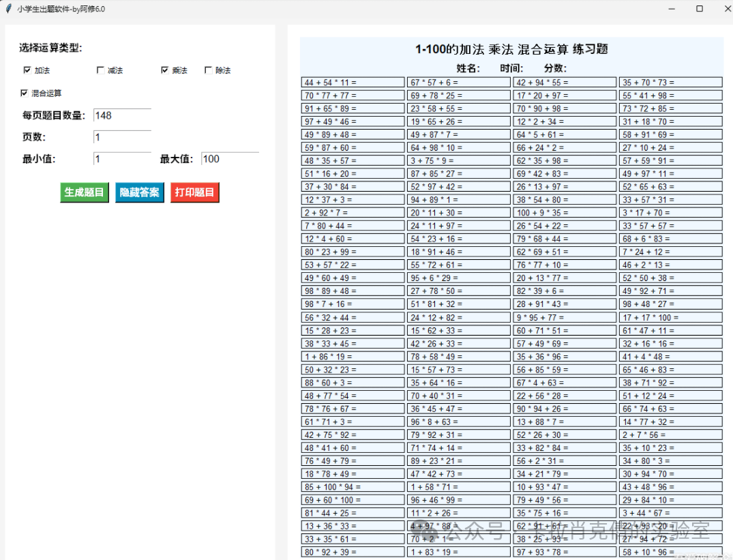Toggle off the 混合运算 checkbox

pos(23,93)
